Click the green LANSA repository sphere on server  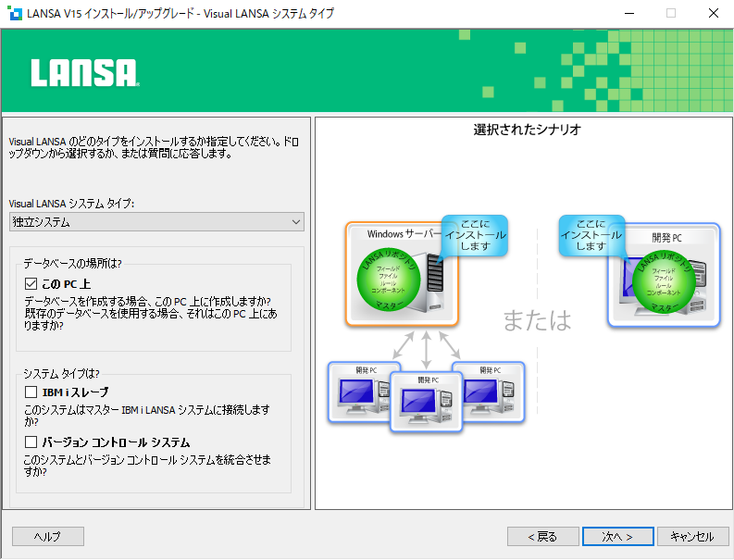(389, 280)
